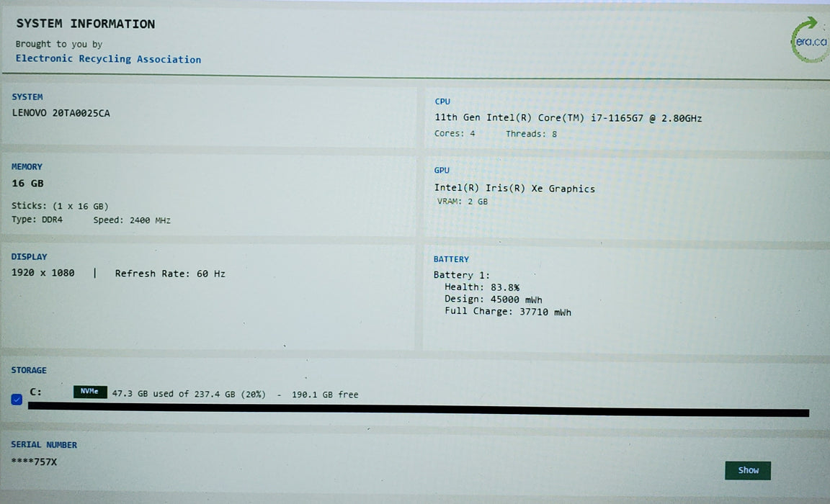Viewport: 830px width, 504px height.
Task: Click the DISPLAY section heading
Action: pyautogui.click(x=29, y=256)
